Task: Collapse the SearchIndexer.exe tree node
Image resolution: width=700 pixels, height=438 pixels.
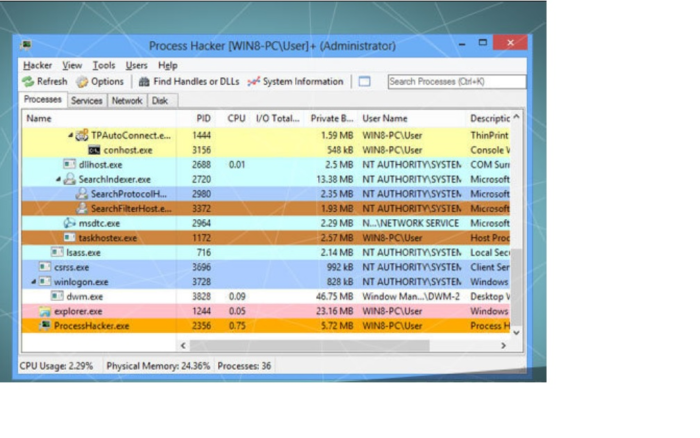Action: 58,179
